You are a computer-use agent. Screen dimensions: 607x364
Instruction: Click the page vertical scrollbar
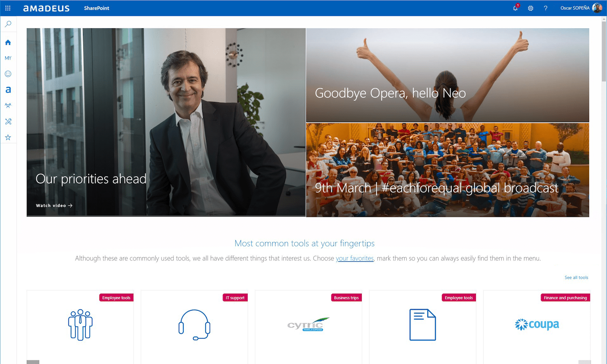(x=604, y=190)
